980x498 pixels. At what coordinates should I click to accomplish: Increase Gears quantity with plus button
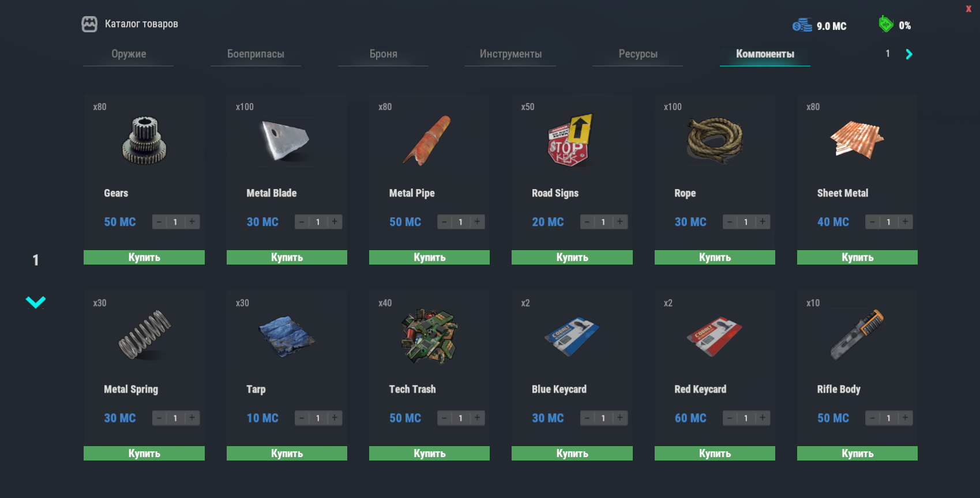(x=192, y=222)
